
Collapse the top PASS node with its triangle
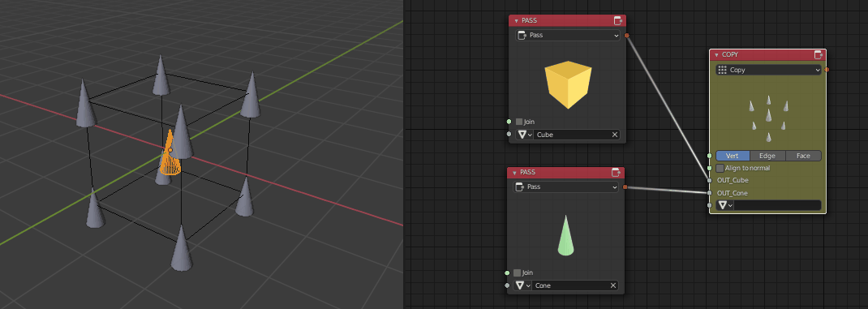point(516,21)
